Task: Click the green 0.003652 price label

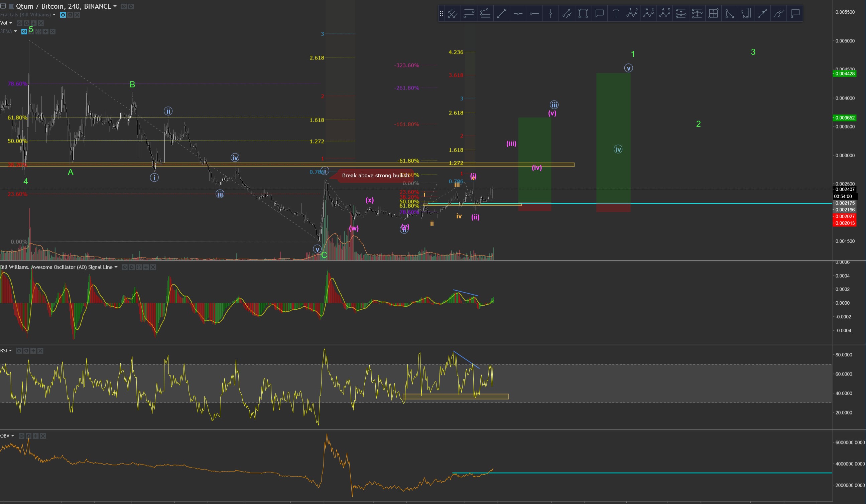Action: click(844, 118)
